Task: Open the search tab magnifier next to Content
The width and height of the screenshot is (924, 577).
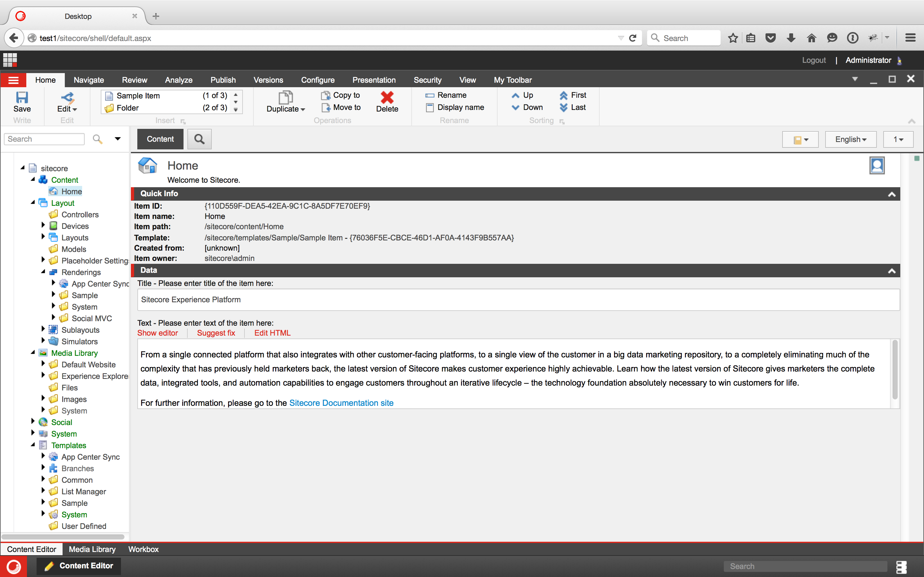Action: coord(199,139)
